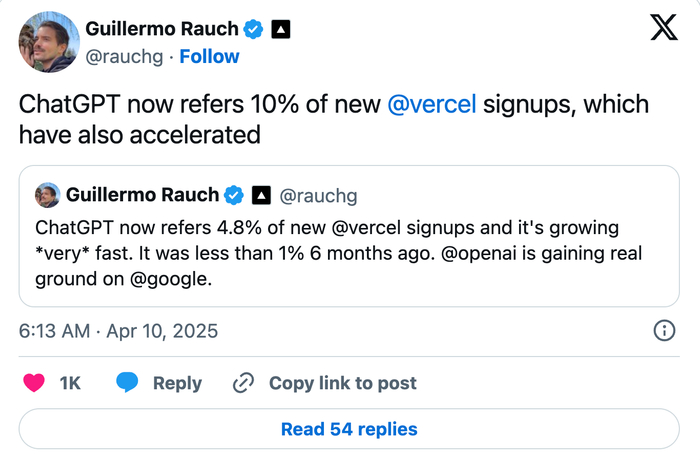Click the @rauchg handle under author name

click(x=124, y=57)
